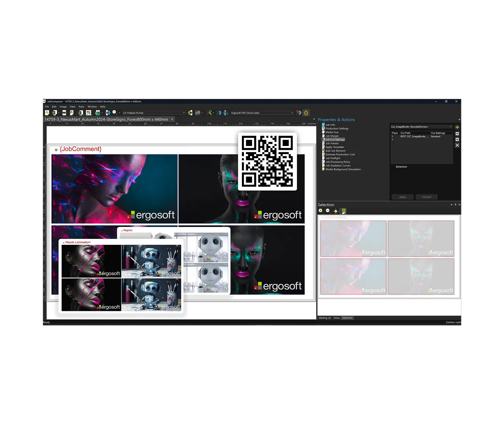Click the import image icon with green arrow

click(x=54, y=113)
